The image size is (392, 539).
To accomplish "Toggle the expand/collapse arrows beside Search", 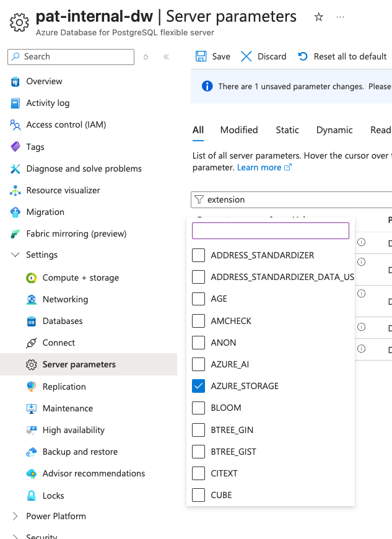I will pyautogui.click(x=146, y=57).
